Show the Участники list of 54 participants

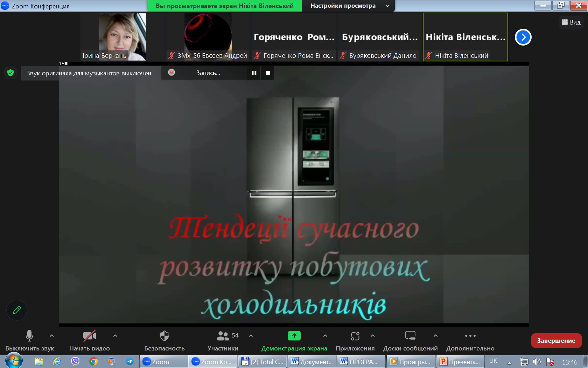point(223,340)
